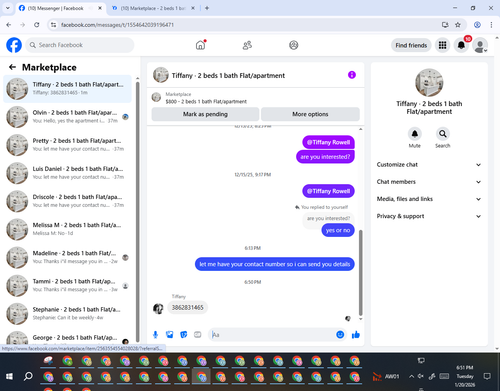
Task: Click the browser address bar URL
Action: coord(117,25)
